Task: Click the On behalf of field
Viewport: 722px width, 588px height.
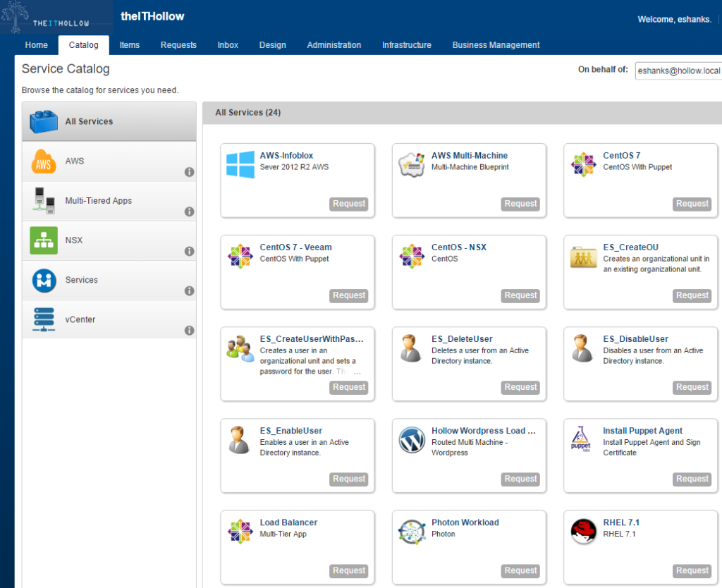Action: [677, 71]
